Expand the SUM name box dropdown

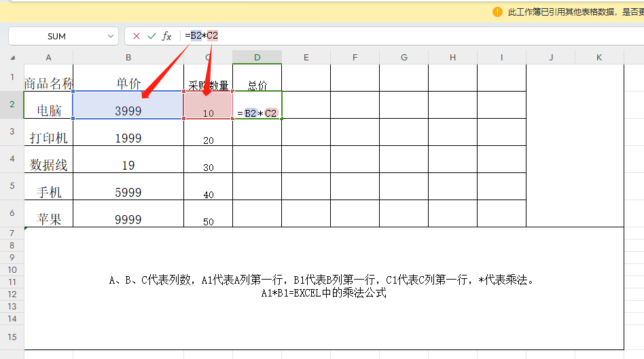click(x=111, y=36)
